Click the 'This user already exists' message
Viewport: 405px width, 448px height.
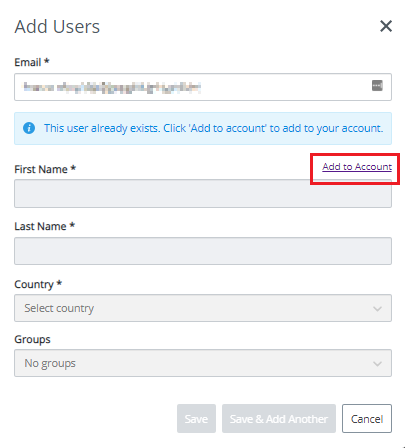coord(213,128)
